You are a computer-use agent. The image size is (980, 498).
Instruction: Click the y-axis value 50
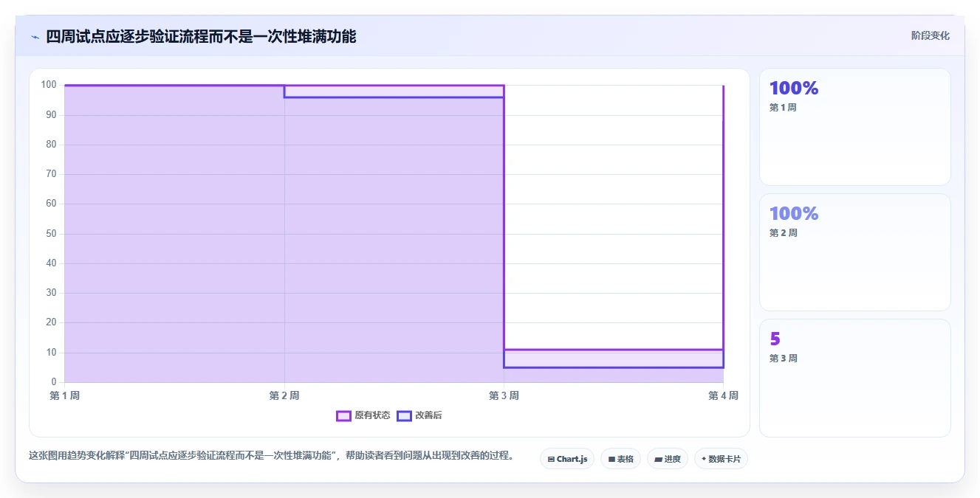(51, 234)
